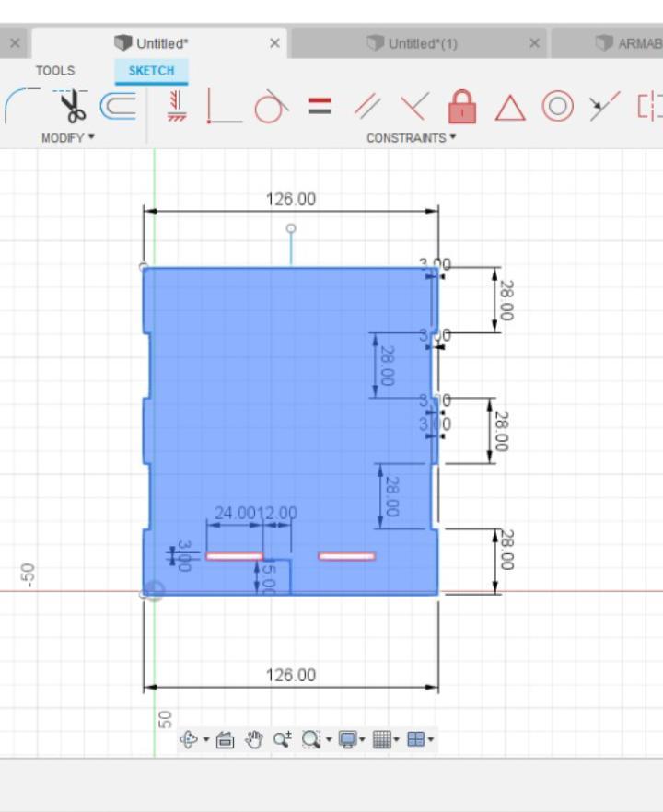Select the topmost right 28.00 dimension
663x812 pixels.
[x=506, y=300]
